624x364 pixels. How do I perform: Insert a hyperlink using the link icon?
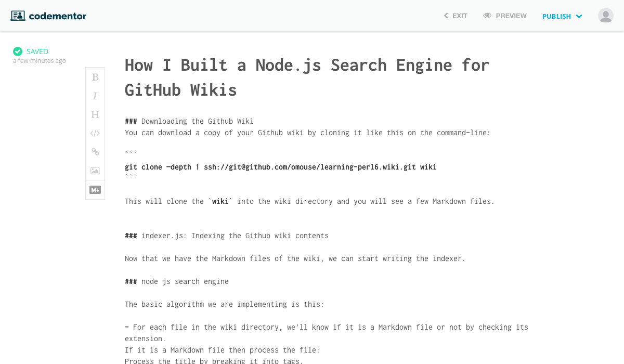95,152
